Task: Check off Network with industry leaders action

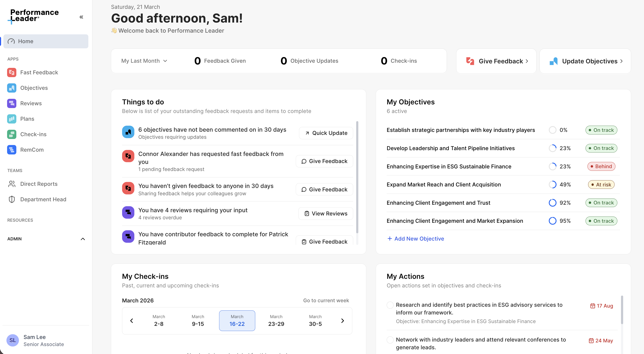Action: pyautogui.click(x=390, y=340)
